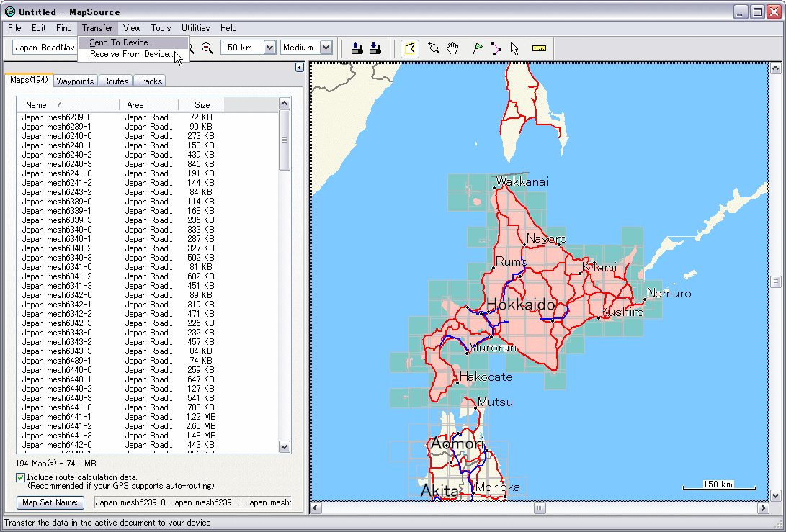Screen dimensions: 786x532
Task: Select the Route tool
Action: click(x=496, y=48)
